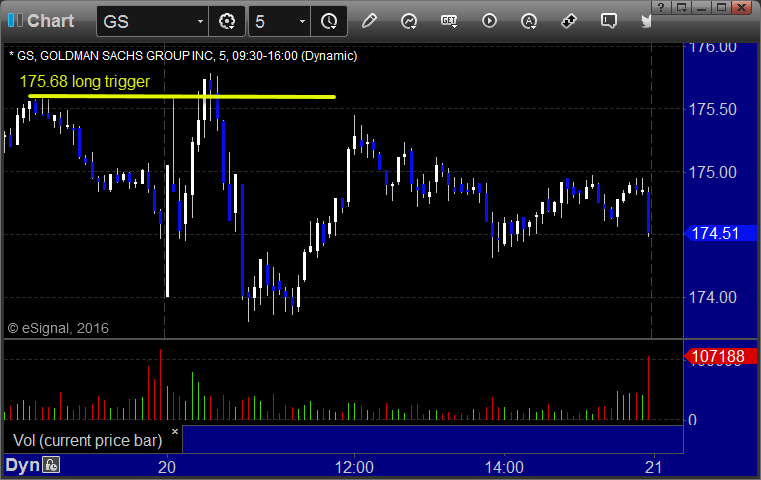Click the help question mark button
Image resolution: width=761 pixels, height=480 pixels.
(661, 7)
